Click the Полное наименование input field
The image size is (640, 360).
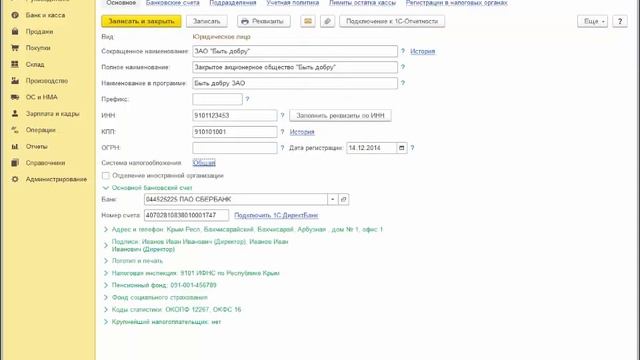[x=295, y=67]
